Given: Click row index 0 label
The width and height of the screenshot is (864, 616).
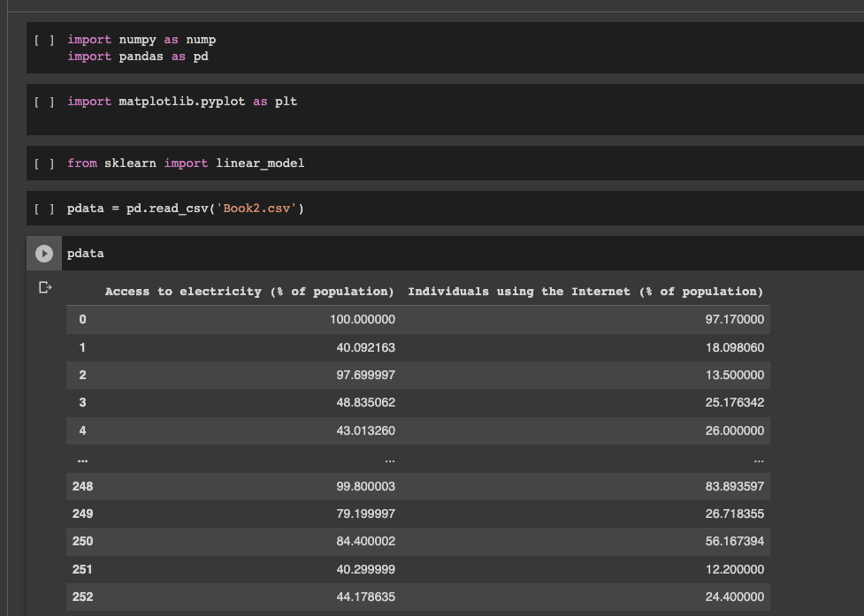Looking at the screenshot, I should (82, 319).
